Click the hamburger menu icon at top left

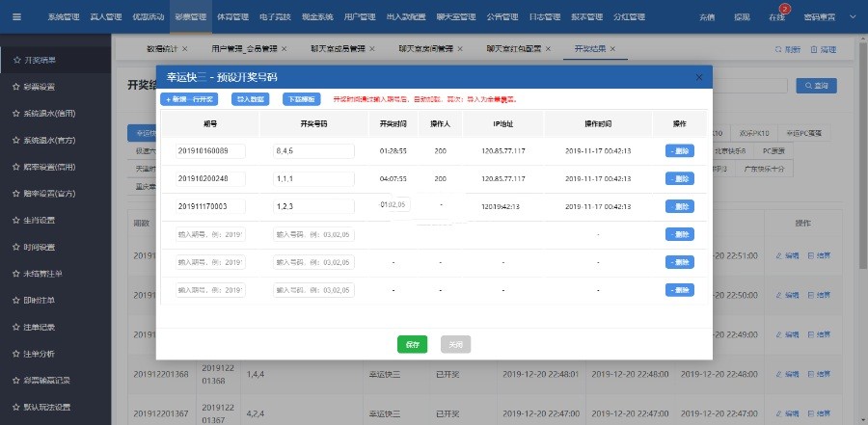[x=16, y=17]
